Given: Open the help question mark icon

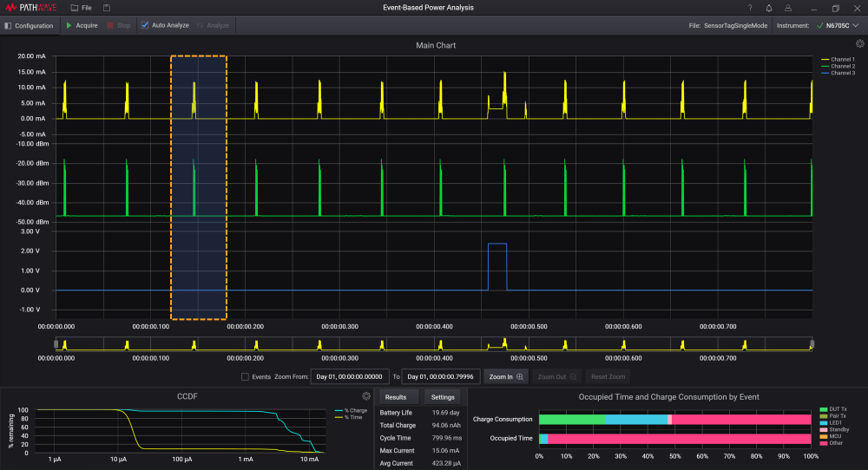Looking at the screenshot, I should pyautogui.click(x=750, y=8).
